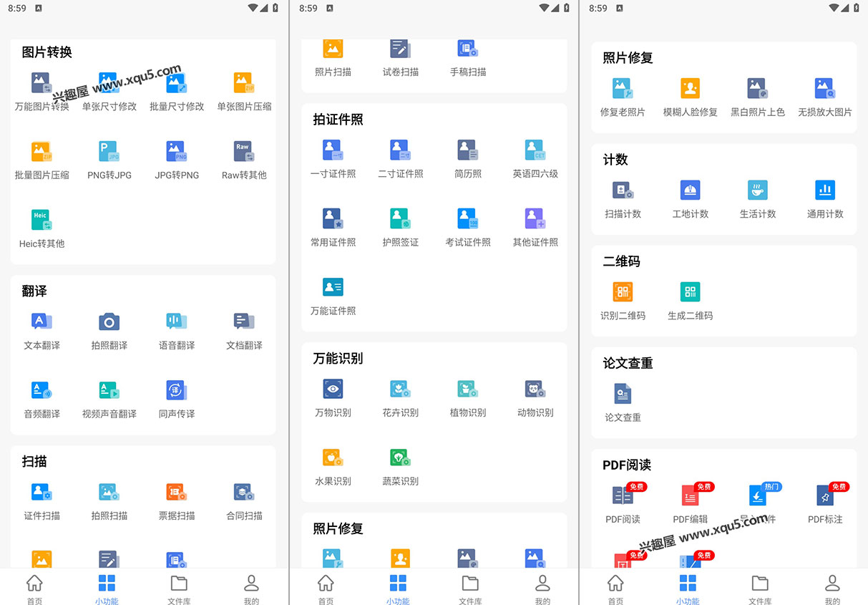Open the 生成二维码 QR code generator
Image resolution: width=868 pixels, height=605 pixels.
[690, 292]
